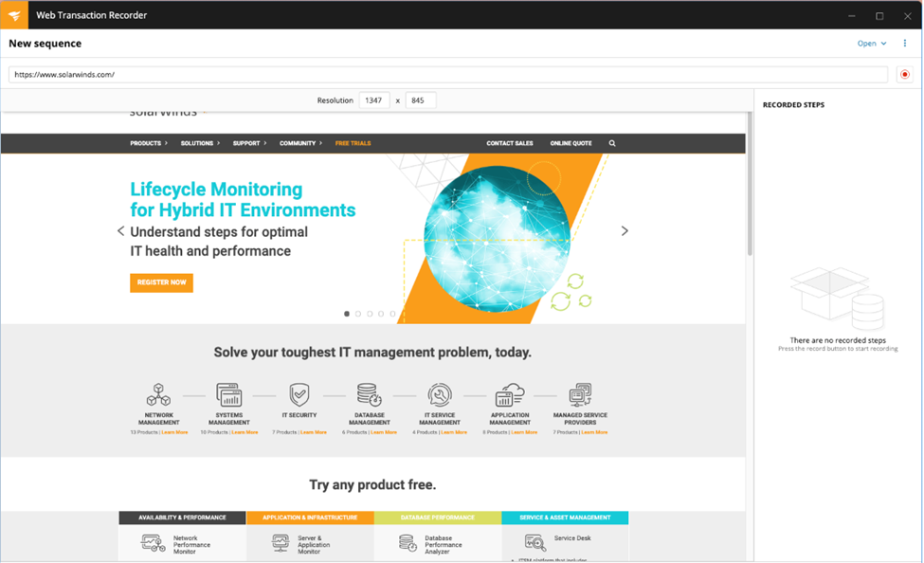Click the resolution width field 1347
The width and height of the screenshot is (924, 563).
tap(374, 100)
